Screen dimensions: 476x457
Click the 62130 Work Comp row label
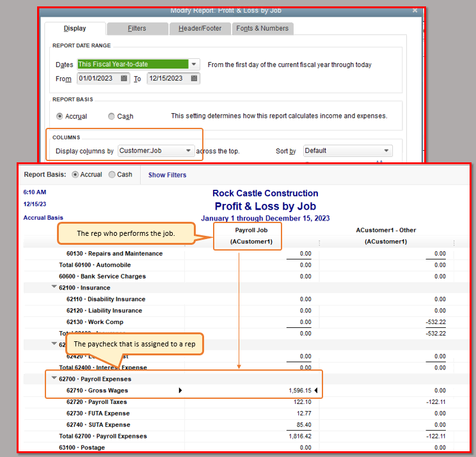[95, 322]
